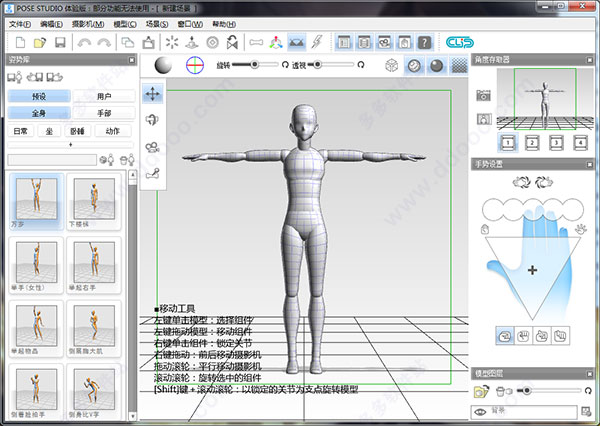The image size is (600, 426).
Task: Click the flip pose mirror icon
Action: click(x=232, y=42)
